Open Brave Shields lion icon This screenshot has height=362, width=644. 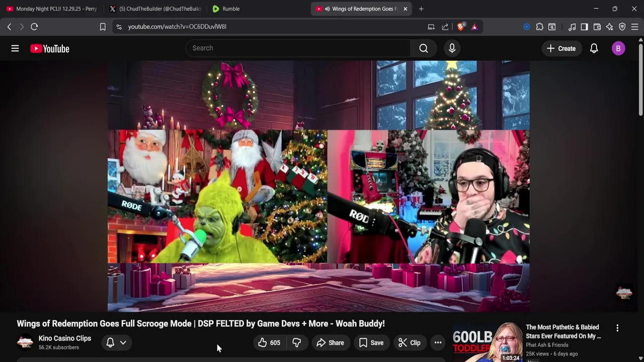[x=460, y=27]
